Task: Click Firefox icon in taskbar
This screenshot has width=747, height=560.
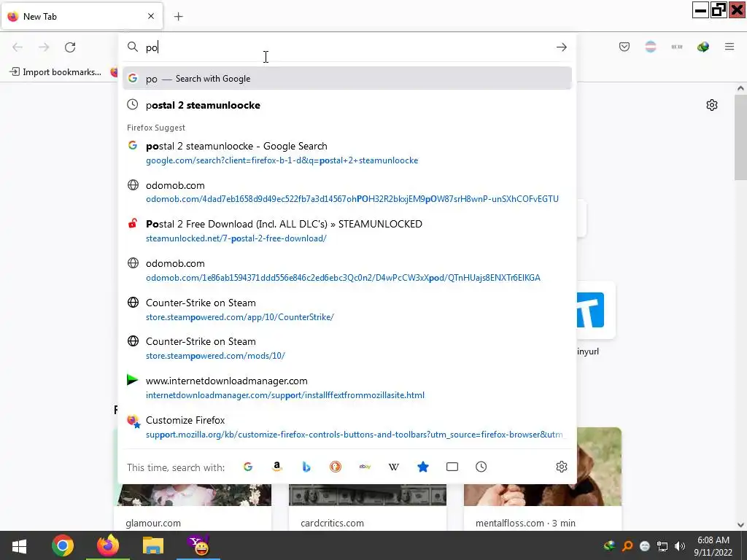Action: point(108,545)
